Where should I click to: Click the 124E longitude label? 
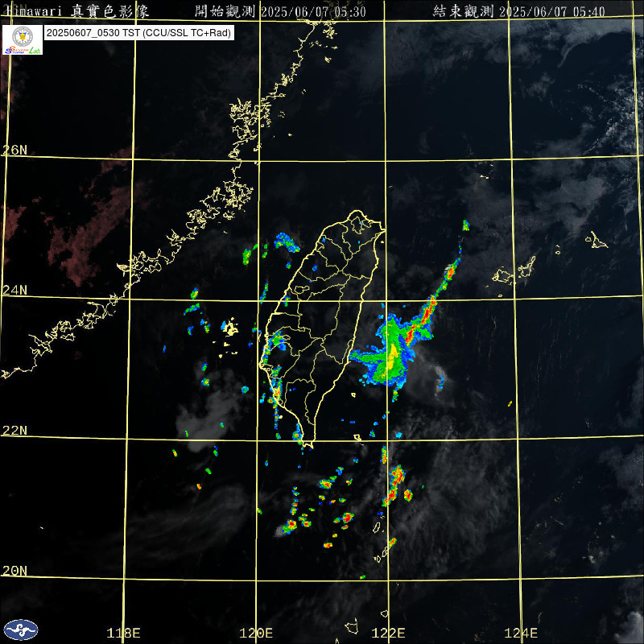[521, 633]
